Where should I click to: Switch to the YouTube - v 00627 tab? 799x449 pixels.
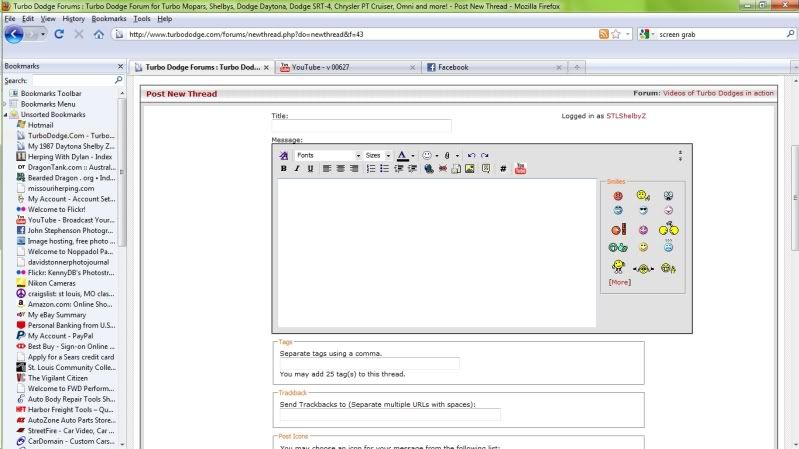coord(348,67)
